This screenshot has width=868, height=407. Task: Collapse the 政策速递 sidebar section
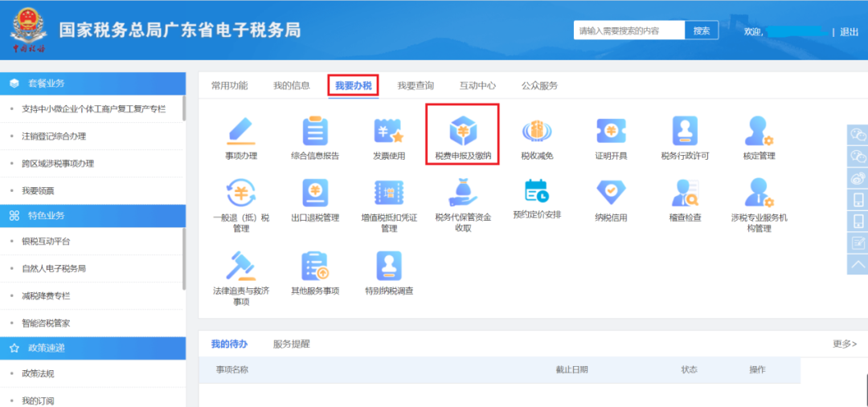(93, 348)
